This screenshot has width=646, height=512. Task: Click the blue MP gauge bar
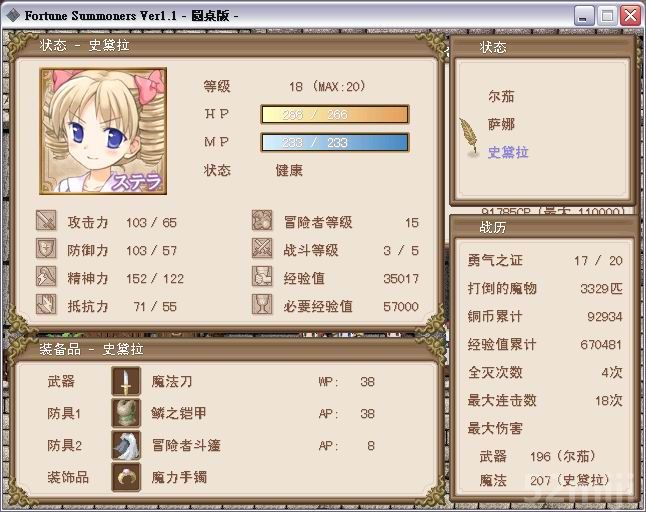tap(335, 143)
